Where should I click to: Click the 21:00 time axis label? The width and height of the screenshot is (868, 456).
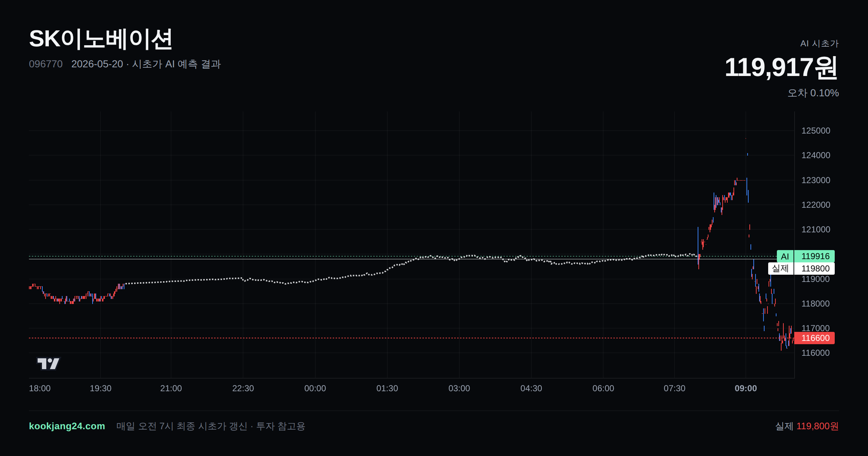tap(171, 388)
